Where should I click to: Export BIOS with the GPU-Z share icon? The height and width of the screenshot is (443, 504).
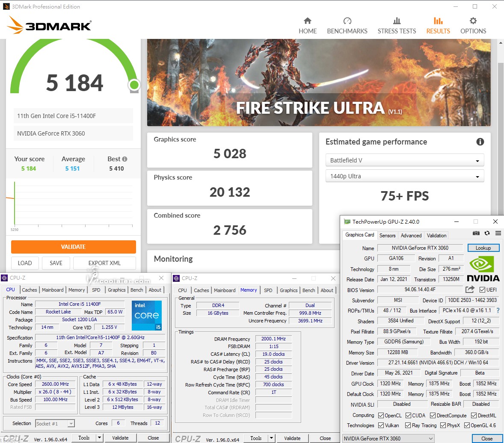point(470,289)
